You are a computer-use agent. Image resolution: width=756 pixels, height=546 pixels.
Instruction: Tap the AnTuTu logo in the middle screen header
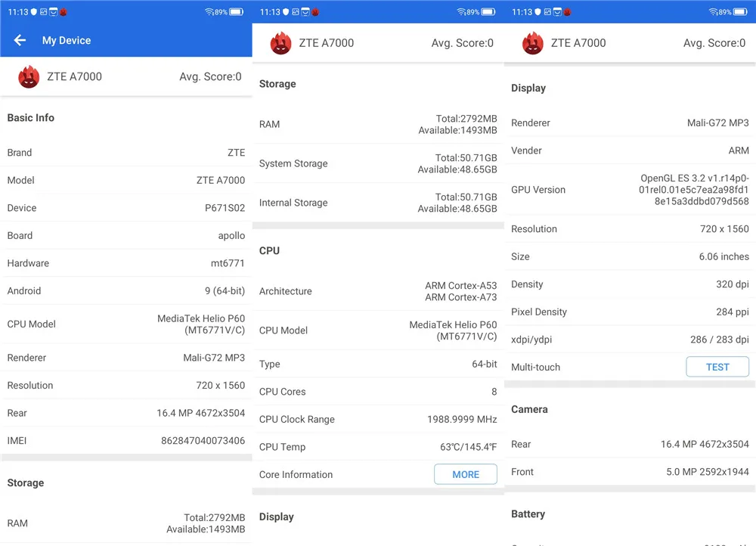point(280,43)
